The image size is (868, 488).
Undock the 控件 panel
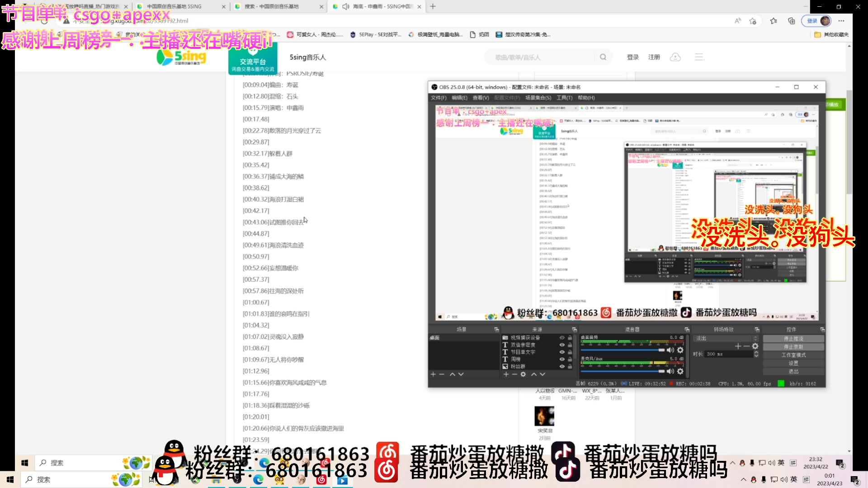point(822,329)
